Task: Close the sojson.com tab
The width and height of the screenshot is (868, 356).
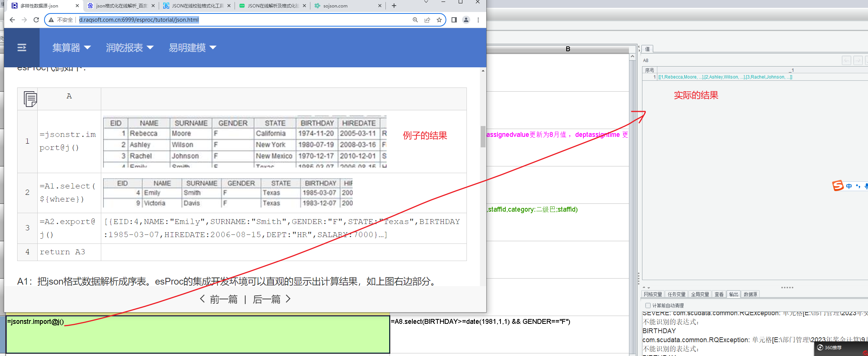Action: 380,6
